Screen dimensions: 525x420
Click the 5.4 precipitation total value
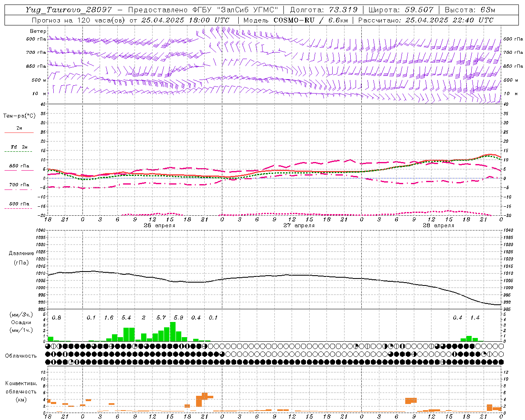[126, 318]
